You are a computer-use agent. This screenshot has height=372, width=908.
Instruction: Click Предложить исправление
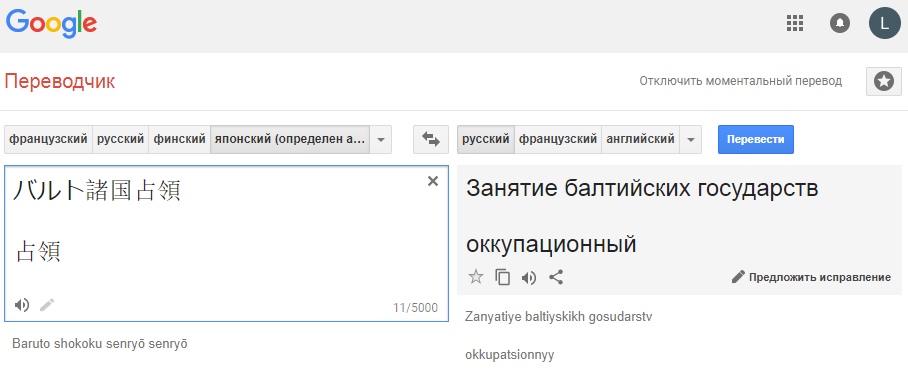[811, 277]
